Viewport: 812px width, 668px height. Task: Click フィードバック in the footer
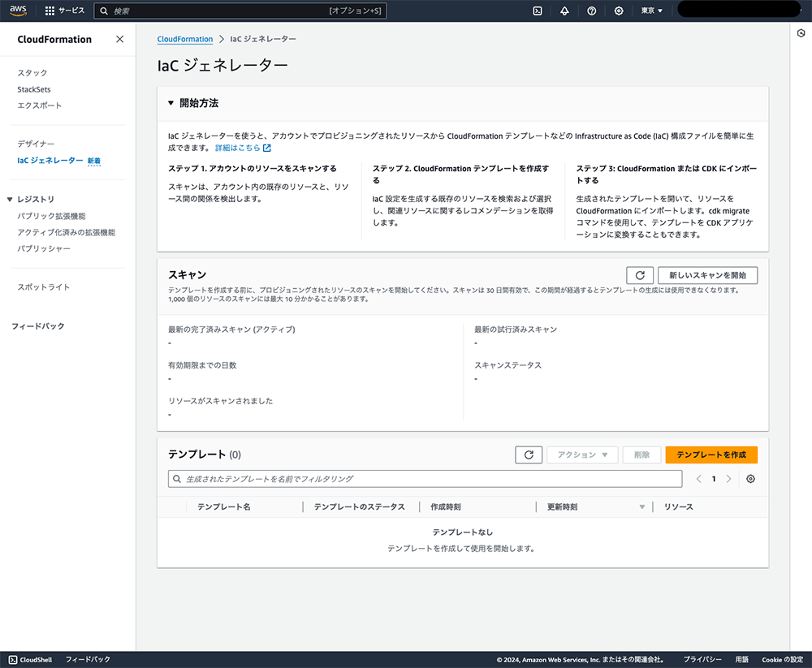[88, 660]
